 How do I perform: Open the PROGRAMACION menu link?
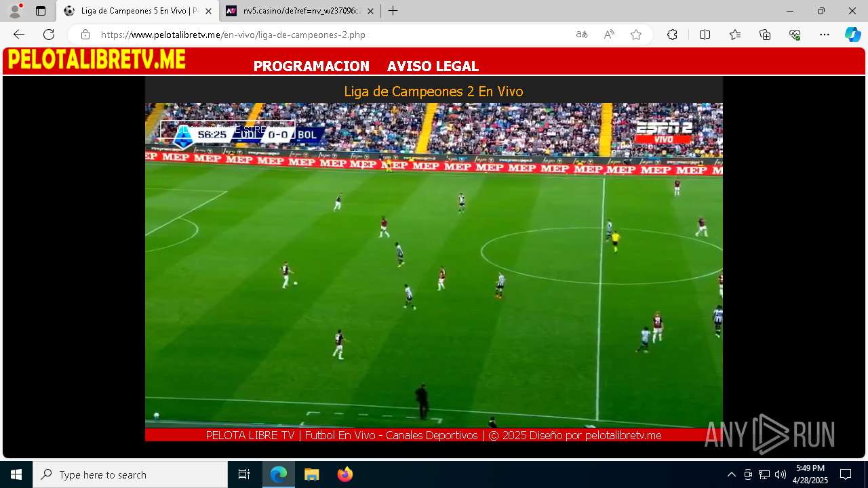click(x=311, y=66)
